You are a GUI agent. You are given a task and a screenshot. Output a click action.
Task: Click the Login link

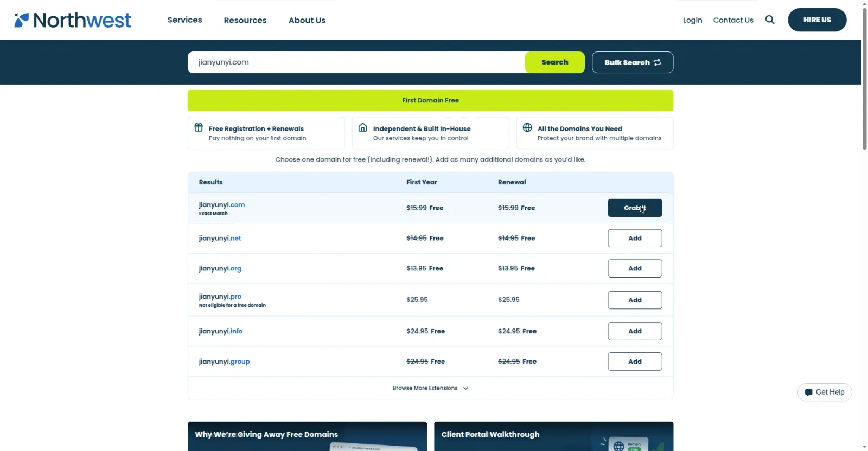click(x=692, y=20)
